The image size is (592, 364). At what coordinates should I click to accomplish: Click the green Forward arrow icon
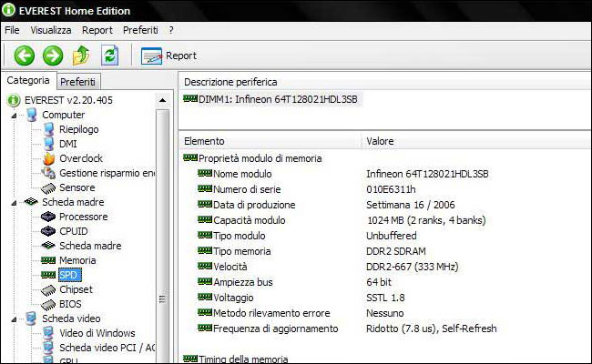tap(53, 56)
